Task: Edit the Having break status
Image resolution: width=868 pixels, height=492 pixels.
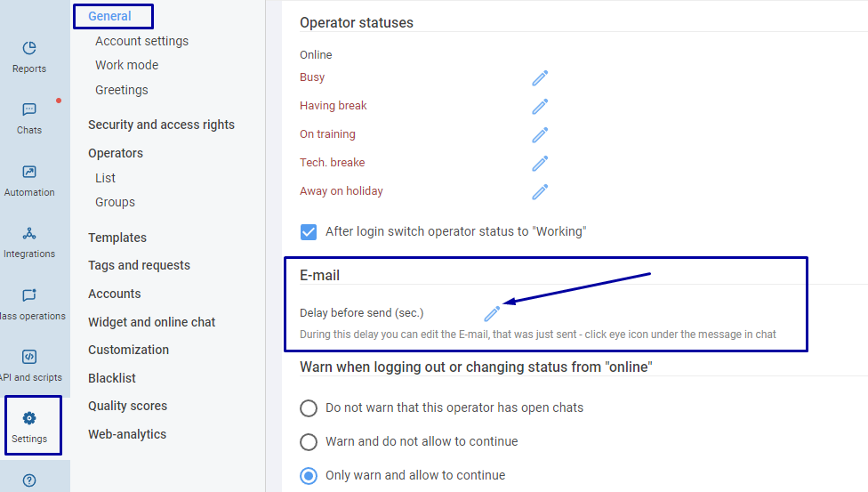Action: point(540,107)
